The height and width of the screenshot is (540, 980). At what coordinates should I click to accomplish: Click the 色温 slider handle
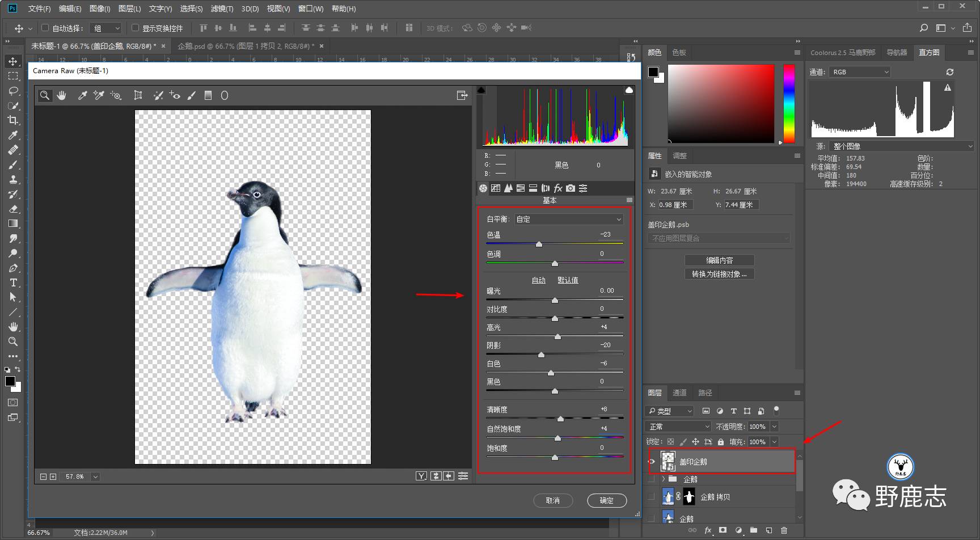point(539,244)
